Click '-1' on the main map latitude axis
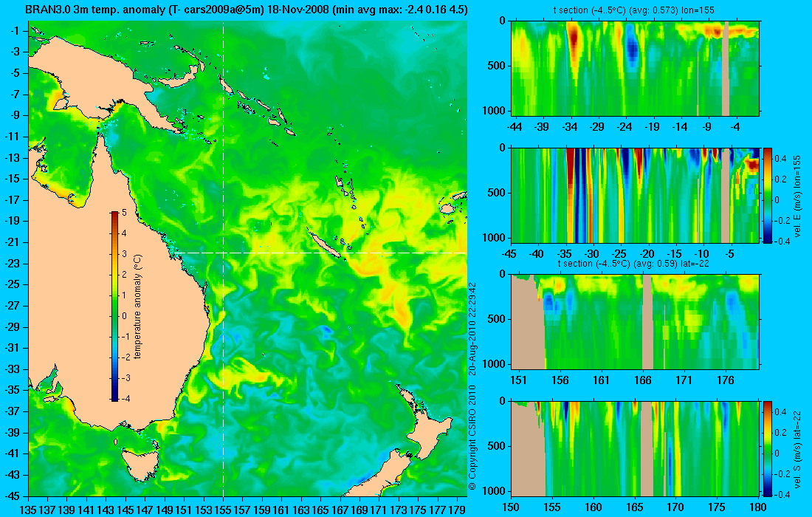The height and width of the screenshot is (517, 812). coord(16,31)
